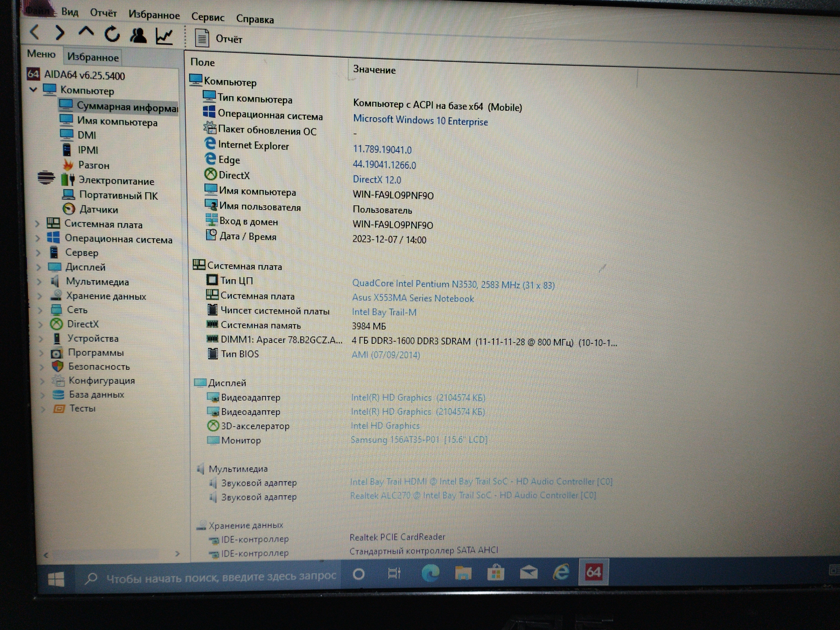
Task: Expand the Системная плата tree node
Action: click(x=38, y=224)
